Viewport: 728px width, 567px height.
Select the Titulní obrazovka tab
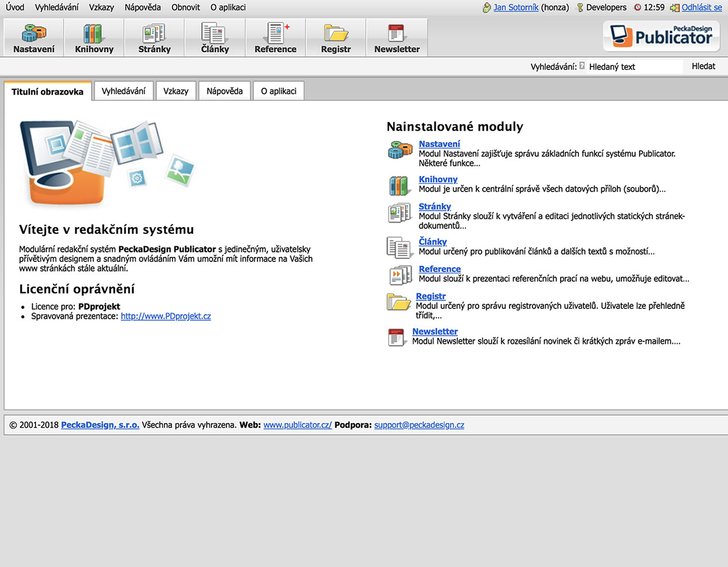[48, 91]
